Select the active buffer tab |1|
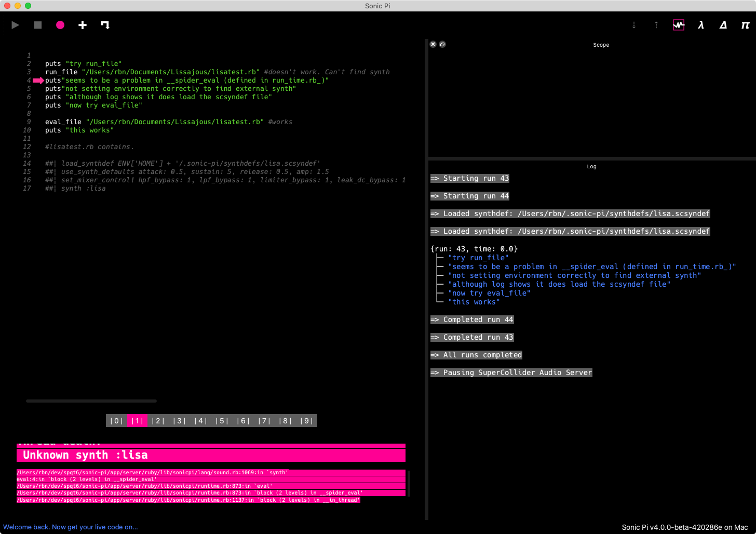This screenshot has width=756, height=534. tap(137, 421)
